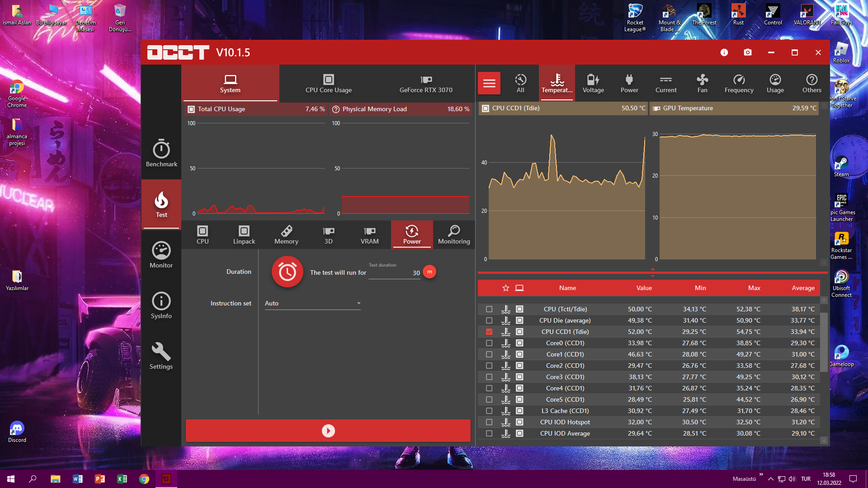Take a screenshot with camera icon

point(748,52)
